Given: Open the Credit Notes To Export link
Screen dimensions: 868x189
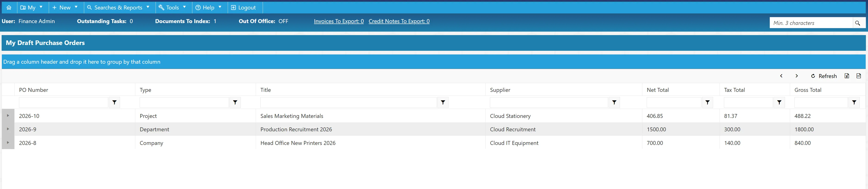Looking at the screenshot, I should point(399,21).
